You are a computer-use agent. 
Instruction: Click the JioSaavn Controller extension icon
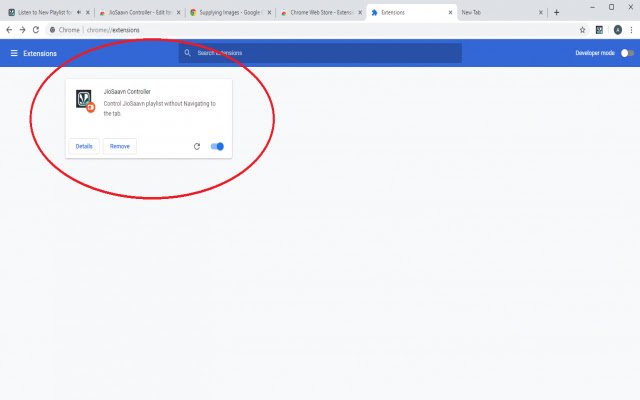point(85,100)
